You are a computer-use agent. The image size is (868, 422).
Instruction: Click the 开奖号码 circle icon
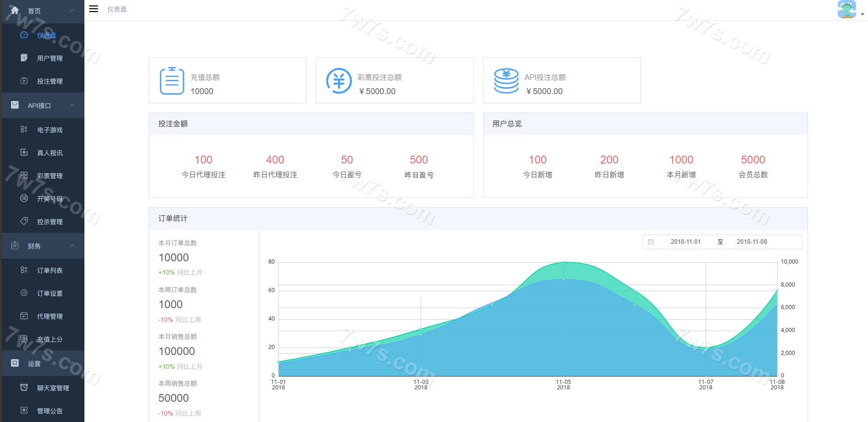pos(24,198)
